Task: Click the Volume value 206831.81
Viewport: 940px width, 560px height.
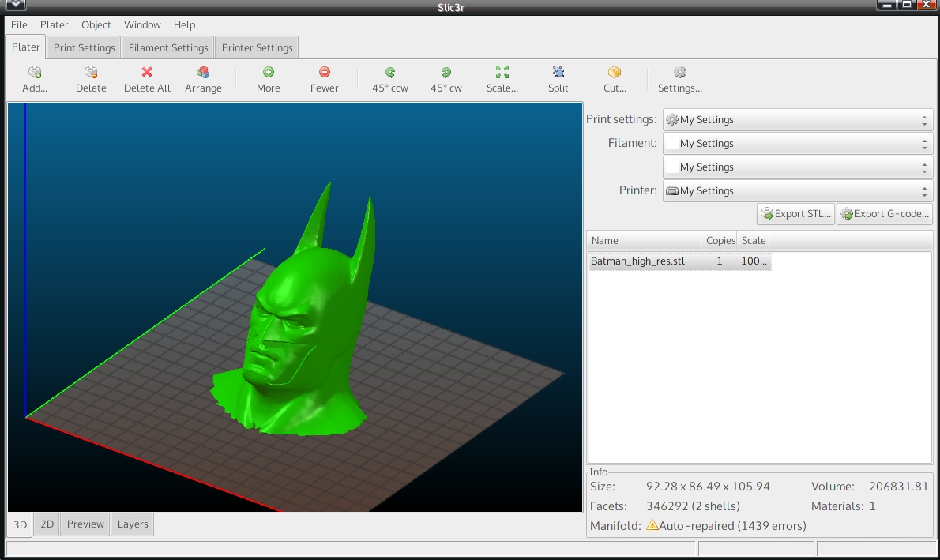Action: click(899, 487)
